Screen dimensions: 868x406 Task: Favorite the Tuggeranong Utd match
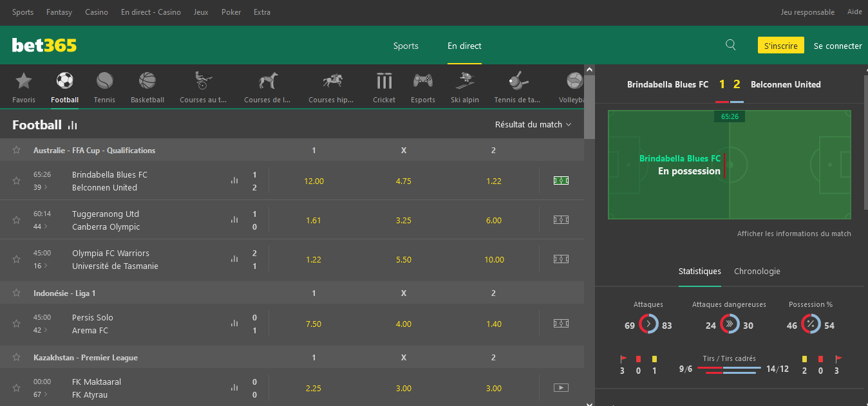pos(17,220)
